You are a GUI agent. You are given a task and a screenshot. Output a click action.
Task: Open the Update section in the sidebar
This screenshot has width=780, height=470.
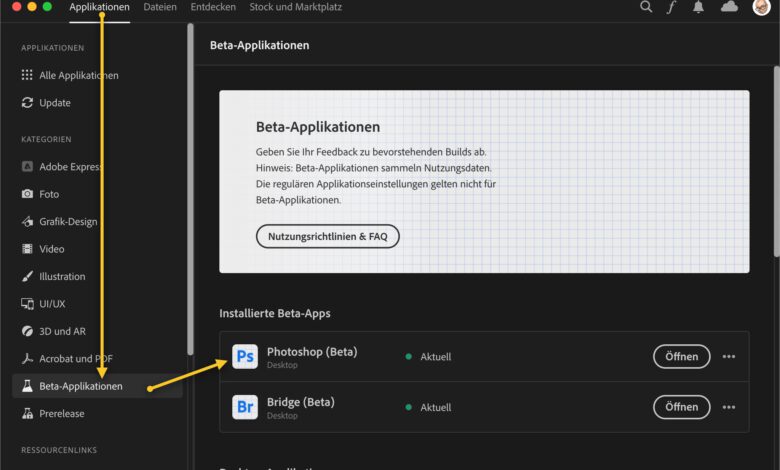pyautogui.click(x=55, y=103)
